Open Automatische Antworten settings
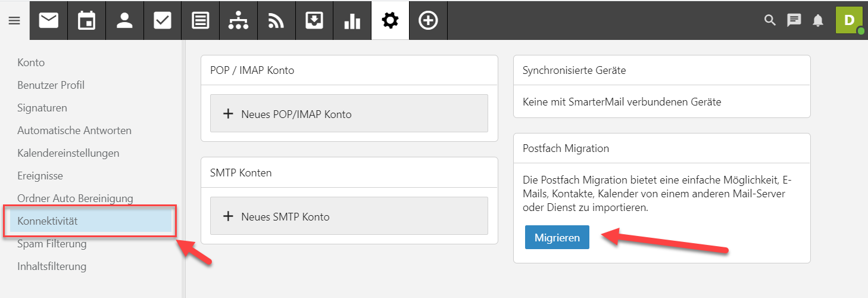This screenshot has height=298, width=868. click(x=74, y=131)
